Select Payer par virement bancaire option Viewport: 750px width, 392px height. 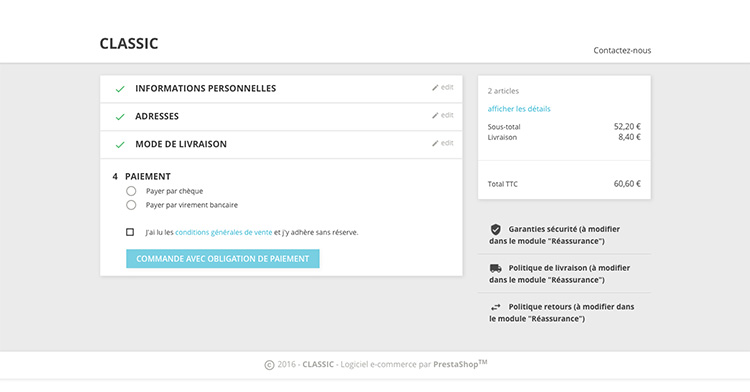(x=131, y=205)
